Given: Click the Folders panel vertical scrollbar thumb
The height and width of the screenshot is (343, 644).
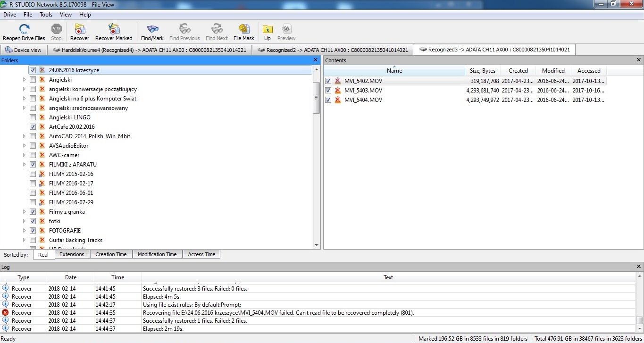Looking at the screenshot, I should (x=317, y=98).
